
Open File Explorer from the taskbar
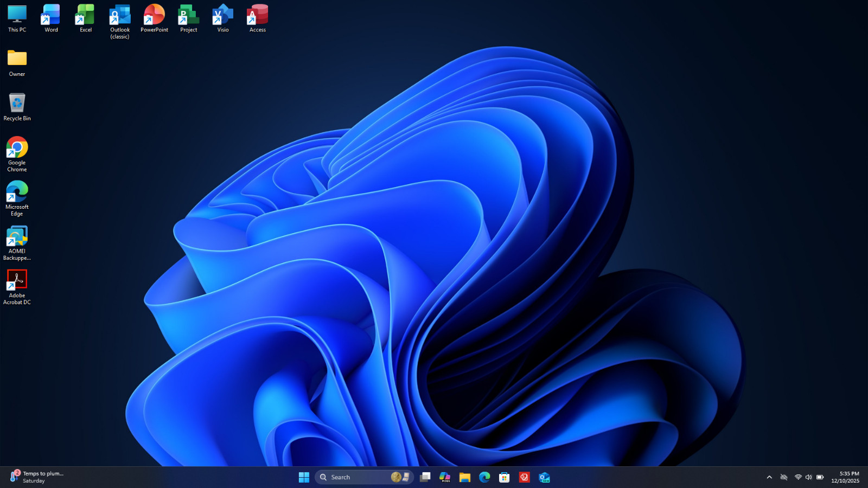tap(465, 477)
